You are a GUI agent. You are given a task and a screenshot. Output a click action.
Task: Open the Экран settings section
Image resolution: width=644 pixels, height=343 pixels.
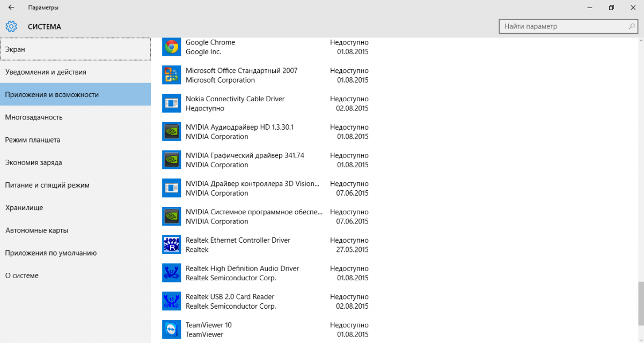(75, 49)
